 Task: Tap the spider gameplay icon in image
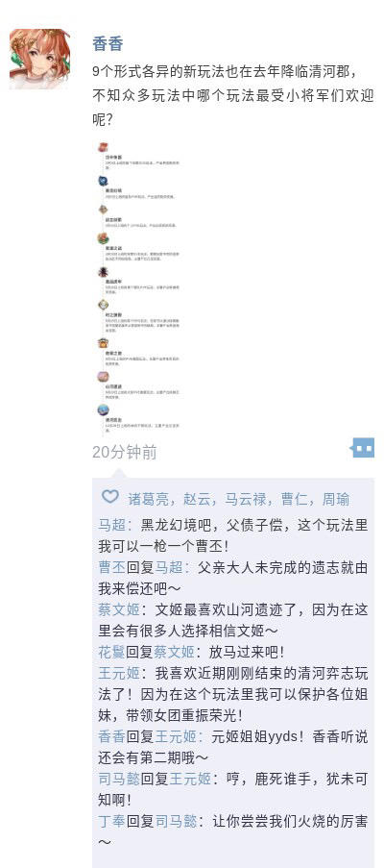click(103, 272)
